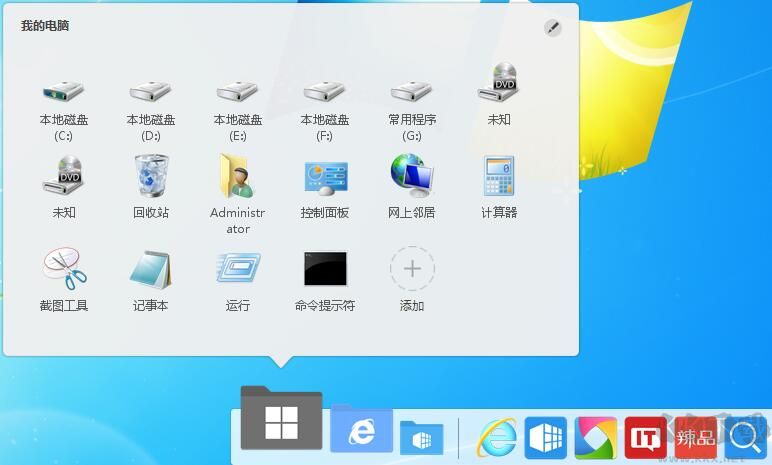This screenshot has height=465, width=772.
Task: Click the dark Windows folder dock icon
Action: 281,418
